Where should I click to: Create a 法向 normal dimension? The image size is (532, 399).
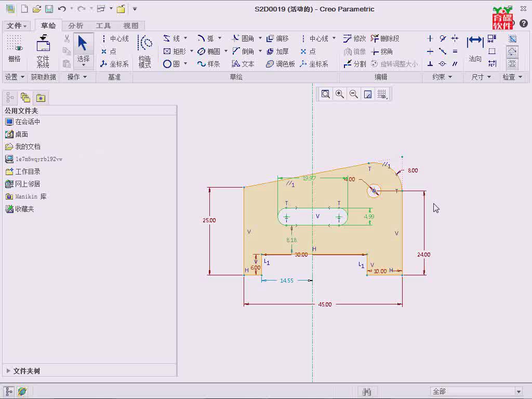475,49
